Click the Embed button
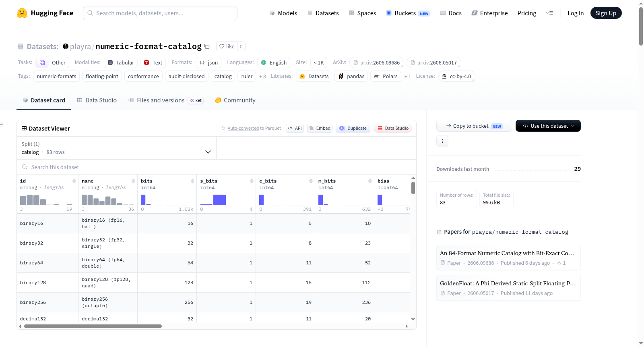 pyautogui.click(x=320, y=128)
